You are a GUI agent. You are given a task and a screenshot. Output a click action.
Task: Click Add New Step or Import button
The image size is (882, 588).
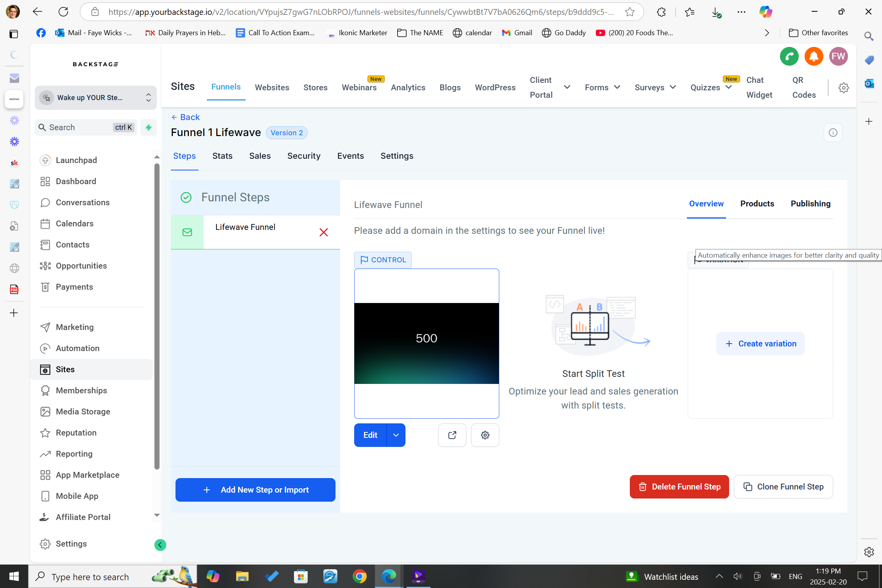coord(255,490)
